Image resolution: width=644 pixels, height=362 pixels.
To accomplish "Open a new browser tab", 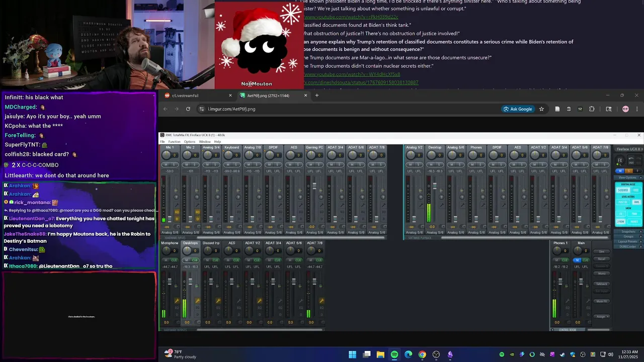I will pyautogui.click(x=317, y=96).
